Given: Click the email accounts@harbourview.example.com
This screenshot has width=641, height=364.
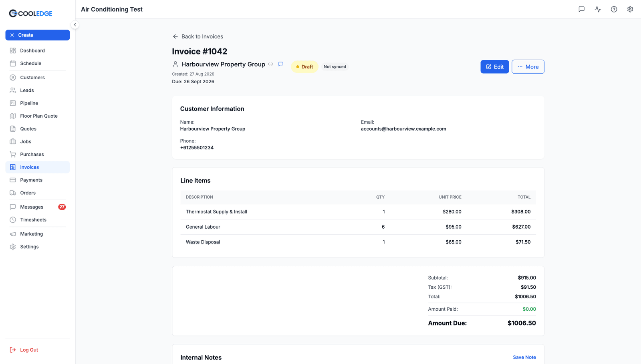Looking at the screenshot, I should pyautogui.click(x=403, y=129).
